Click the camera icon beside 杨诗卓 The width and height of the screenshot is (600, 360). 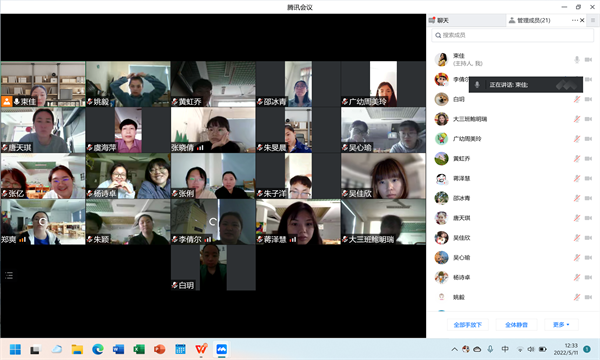pos(589,277)
